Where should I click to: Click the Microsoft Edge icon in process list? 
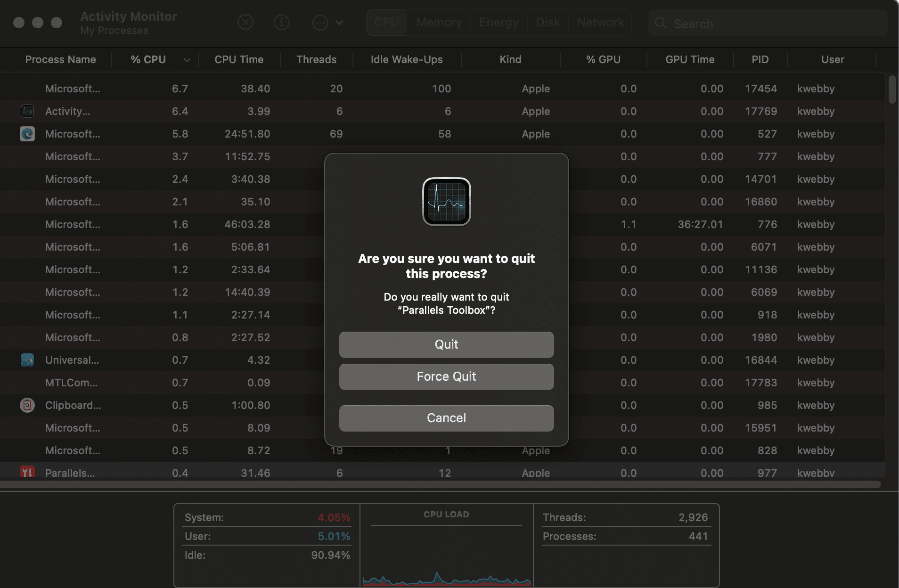click(27, 134)
